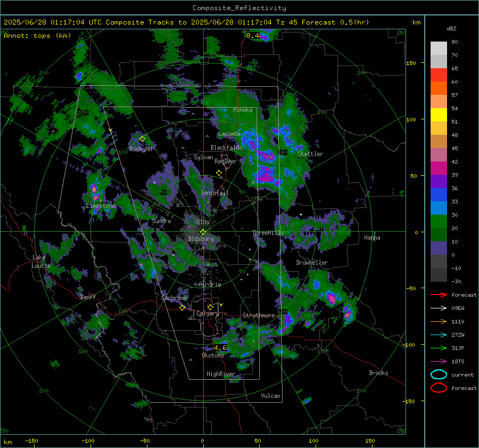The height and width of the screenshot is (448, 479).
Task: Click the dBZ legend heading
Action: click(451, 28)
